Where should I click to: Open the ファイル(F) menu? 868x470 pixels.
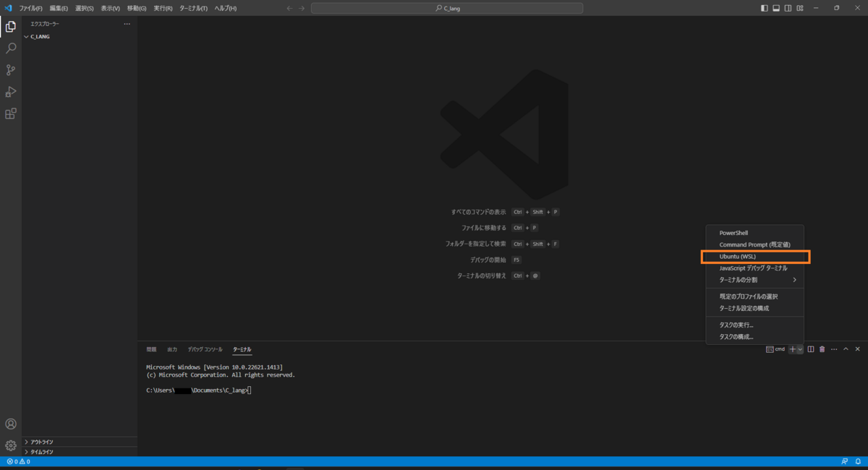click(30, 8)
